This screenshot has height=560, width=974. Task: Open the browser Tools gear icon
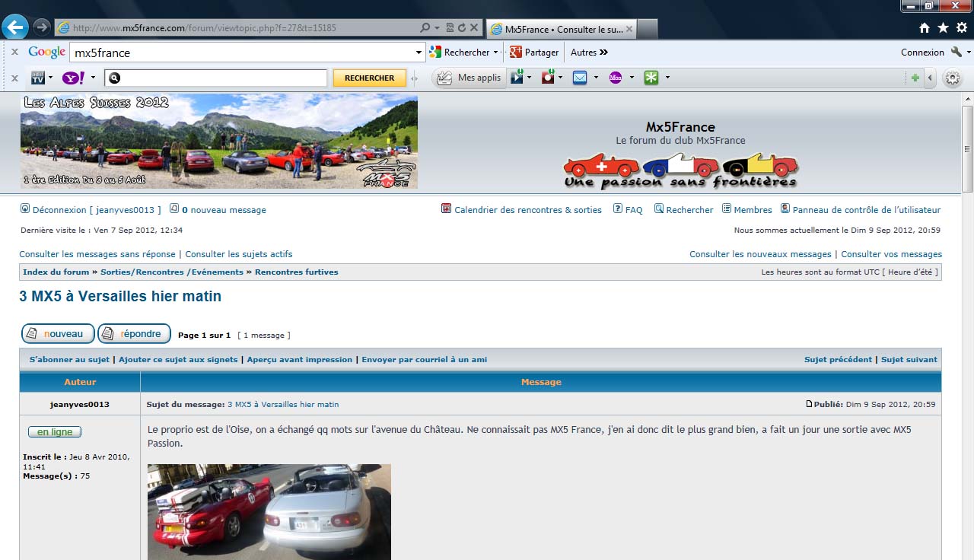(962, 27)
